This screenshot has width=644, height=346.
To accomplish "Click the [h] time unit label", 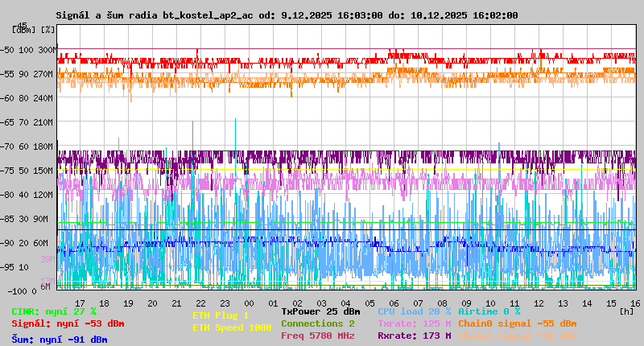I will point(626,311).
